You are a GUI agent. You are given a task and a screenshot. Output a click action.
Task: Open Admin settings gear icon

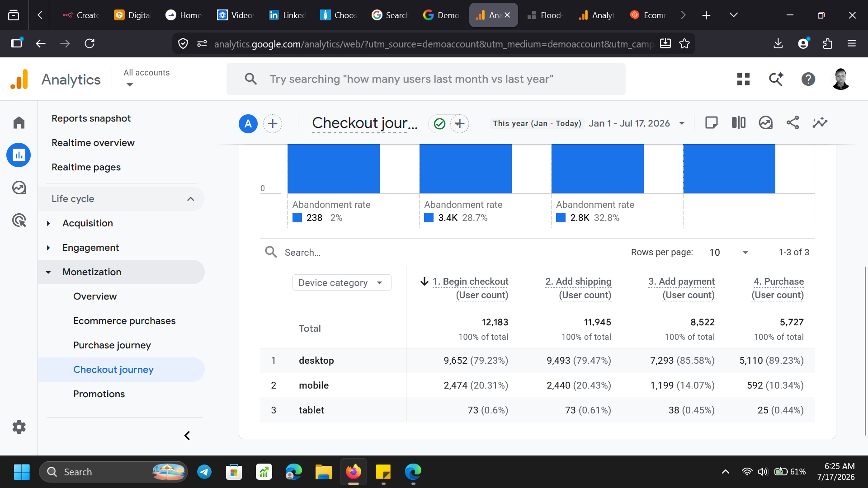(x=19, y=427)
